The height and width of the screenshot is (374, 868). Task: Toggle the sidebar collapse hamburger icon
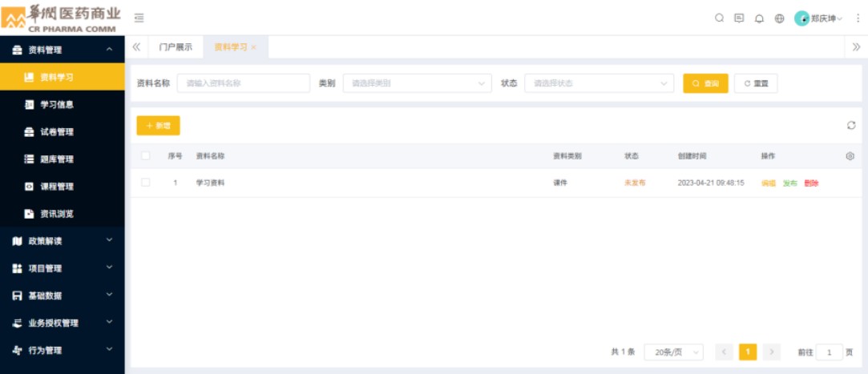pyautogui.click(x=139, y=18)
